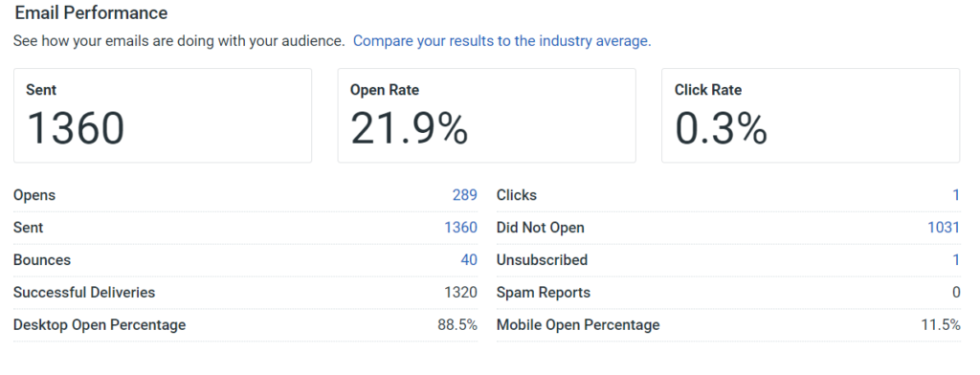Click the Did Not Open row label
Image resolution: width=980 pixels, height=375 pixels.
click(x=541, y=228)
